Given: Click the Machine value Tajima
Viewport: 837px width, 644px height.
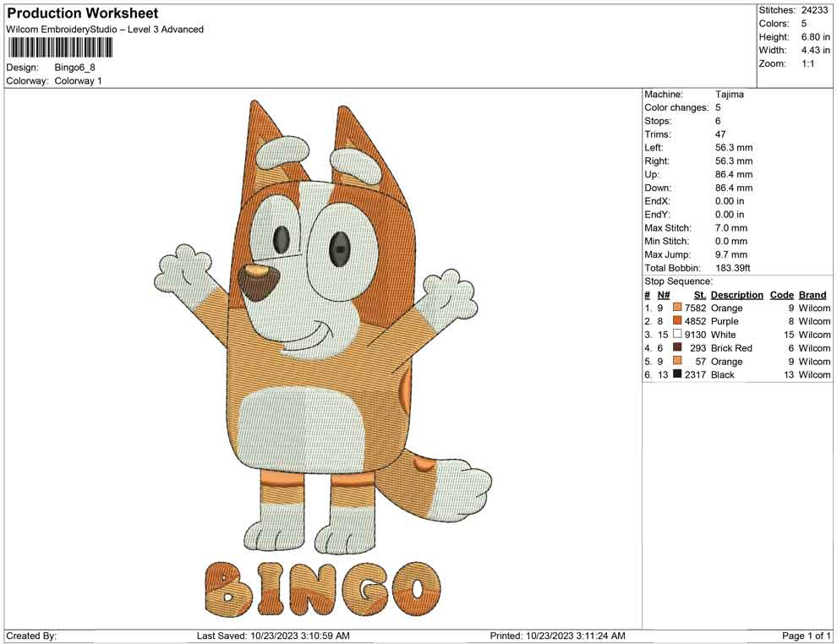Looking at the screenshot, I should click(729, 95).
